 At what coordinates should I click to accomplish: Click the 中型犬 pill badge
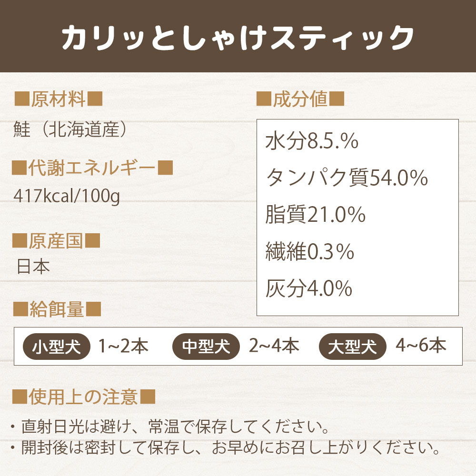click(206, 347)
